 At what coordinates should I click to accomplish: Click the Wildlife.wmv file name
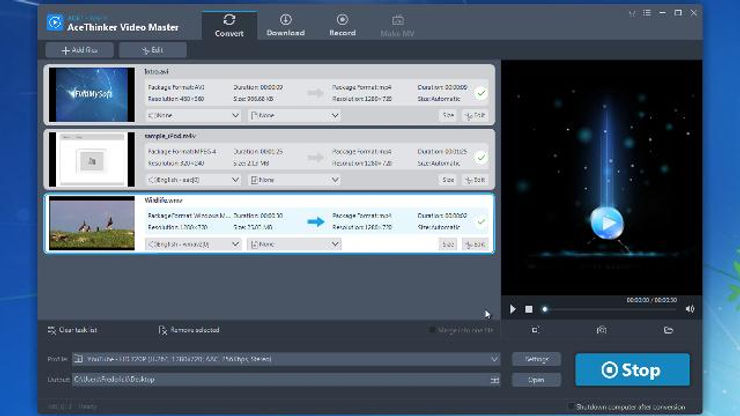click(x=163, y=200)
